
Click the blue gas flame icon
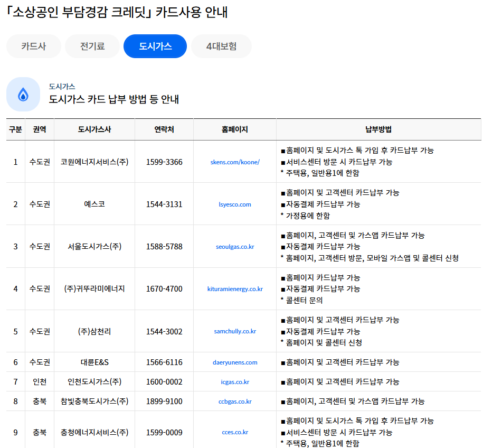coord(23,95)
